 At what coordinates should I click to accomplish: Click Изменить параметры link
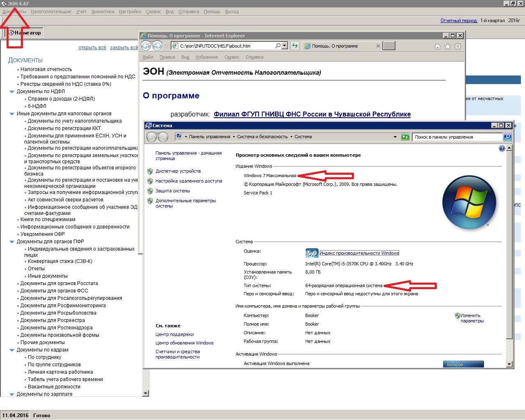tap(472, 318)
